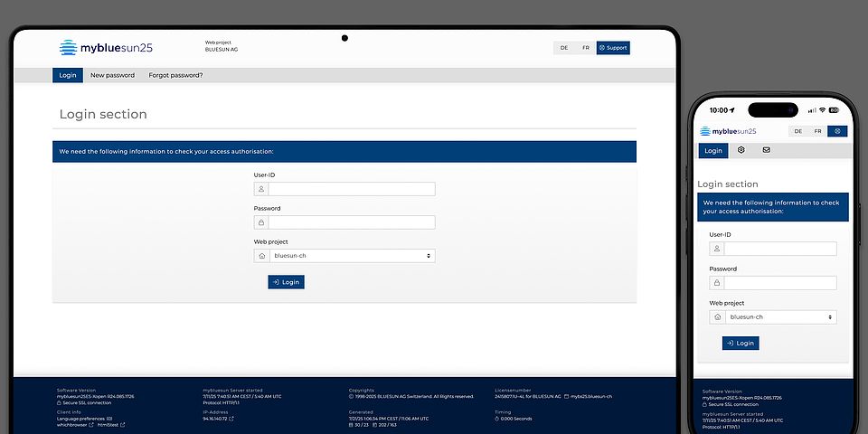Click the lock icon beside tablet Password field
Image resolution: width=868 pixels, height=434 pixels.
[261, 222]
